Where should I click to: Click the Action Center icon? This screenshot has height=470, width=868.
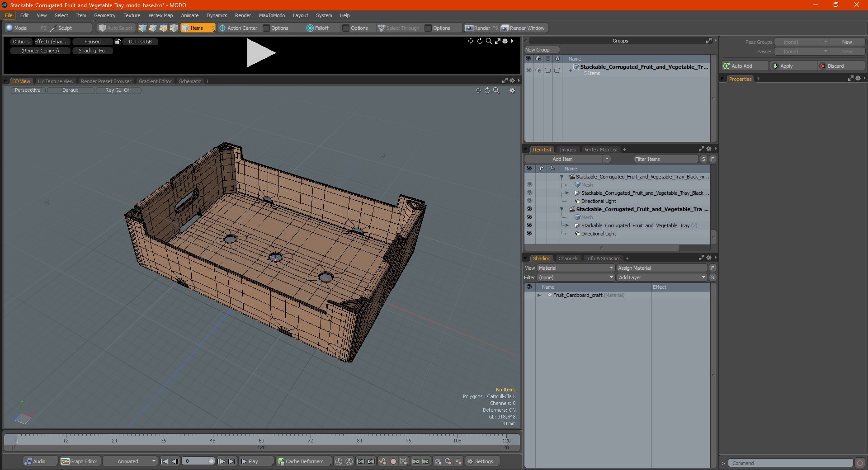point(222,28)
